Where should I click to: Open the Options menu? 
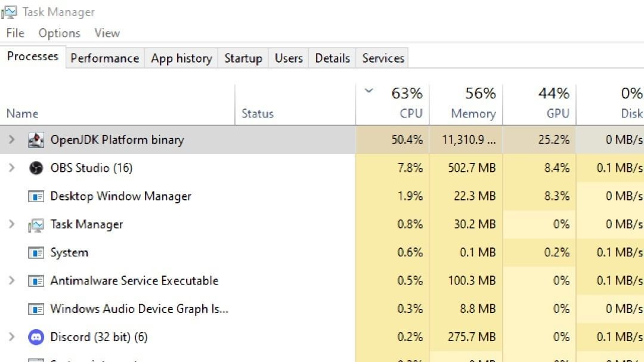pyautogui.click(x=59, y=33)
